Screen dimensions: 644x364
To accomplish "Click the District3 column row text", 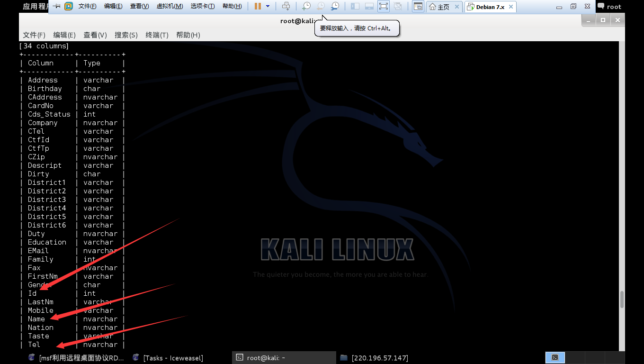I will pyautogui.click(x=47, y=200).
